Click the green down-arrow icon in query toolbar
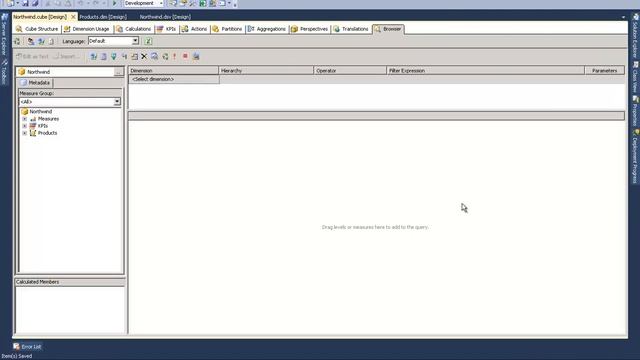 113,56
